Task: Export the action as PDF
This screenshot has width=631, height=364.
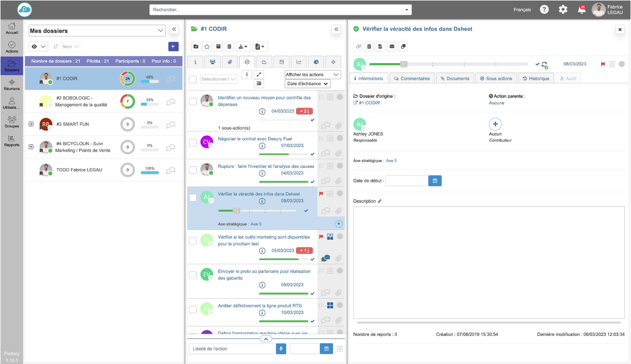Action: click(380, 47)
